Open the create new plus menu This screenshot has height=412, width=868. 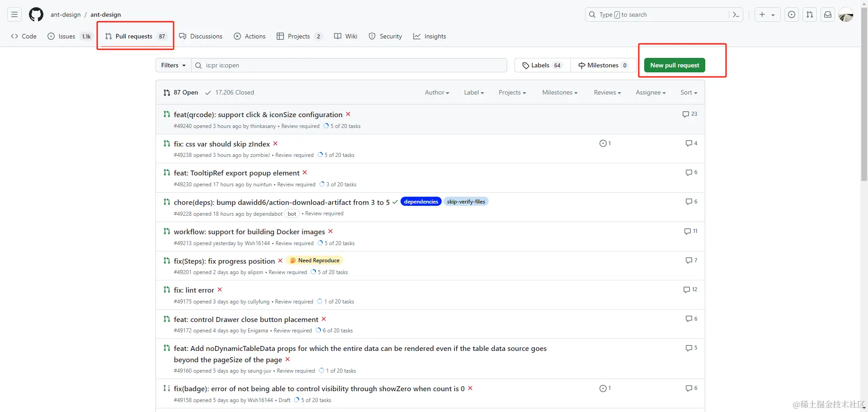coord(767,14)
